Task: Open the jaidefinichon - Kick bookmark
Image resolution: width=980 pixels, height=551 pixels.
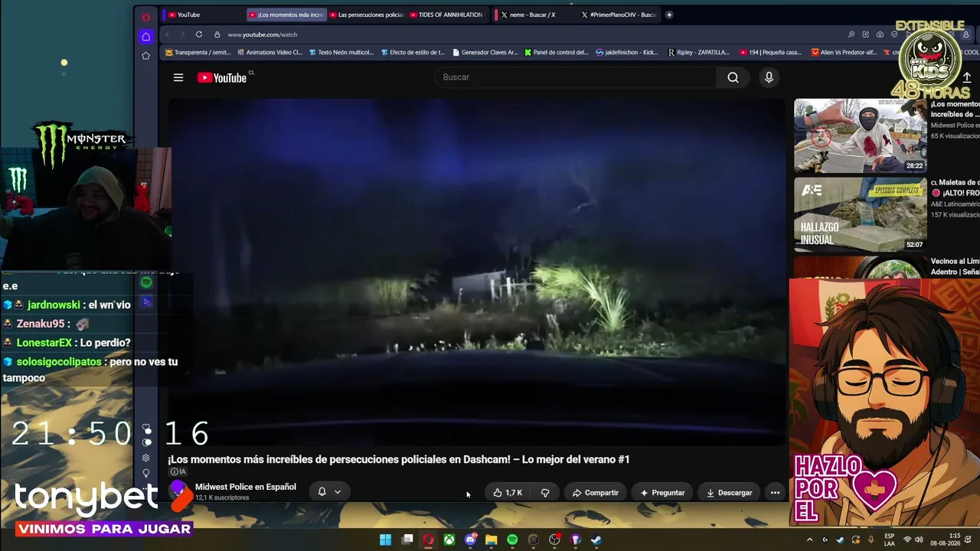Action: (x=627, y=53)
